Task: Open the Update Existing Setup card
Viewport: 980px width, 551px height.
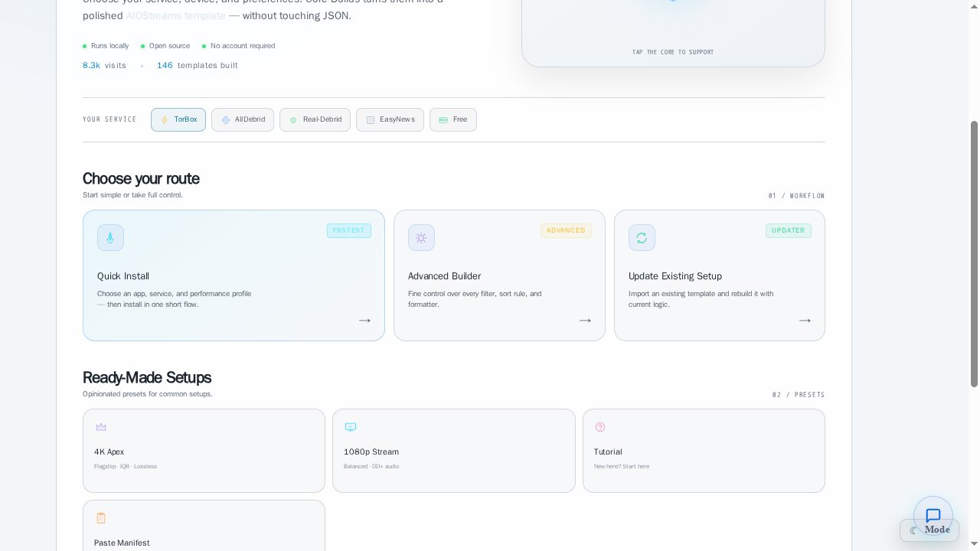Action: [x=720, y=275]
